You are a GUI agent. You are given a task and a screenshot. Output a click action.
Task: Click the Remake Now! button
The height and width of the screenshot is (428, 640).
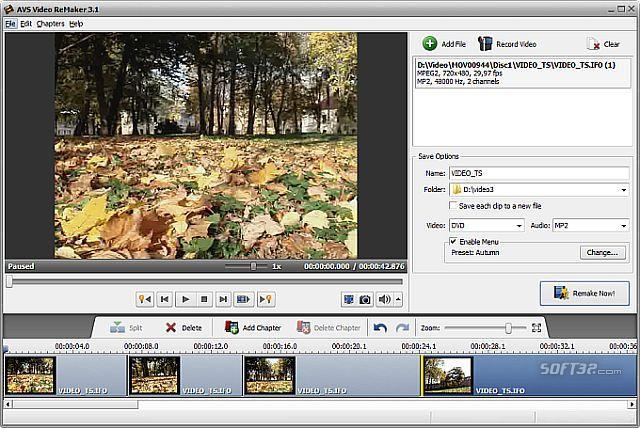584,293
